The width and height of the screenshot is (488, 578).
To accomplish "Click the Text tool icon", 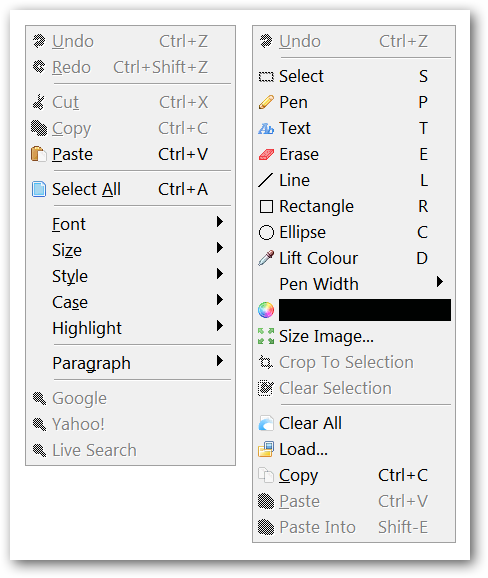I will pyautogui.click(x=266, y=128).
